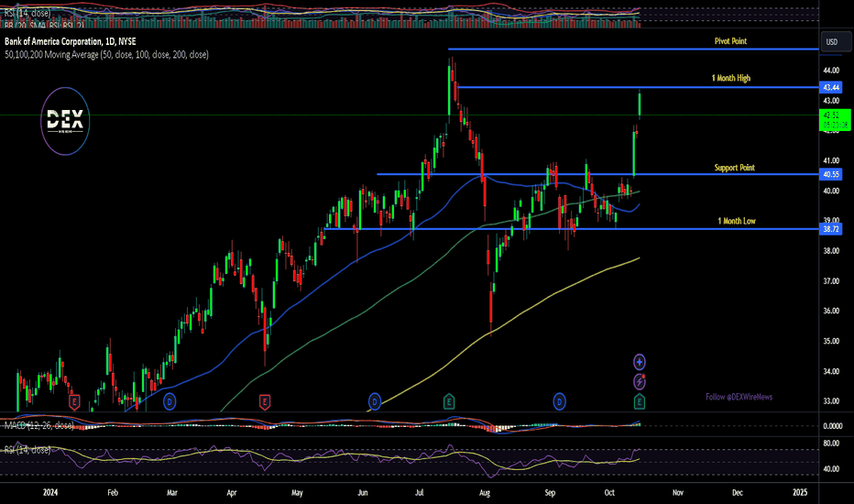Select the 43.44 price label on axis
This screenshot has width=854, height=504.
click(831, 87)
